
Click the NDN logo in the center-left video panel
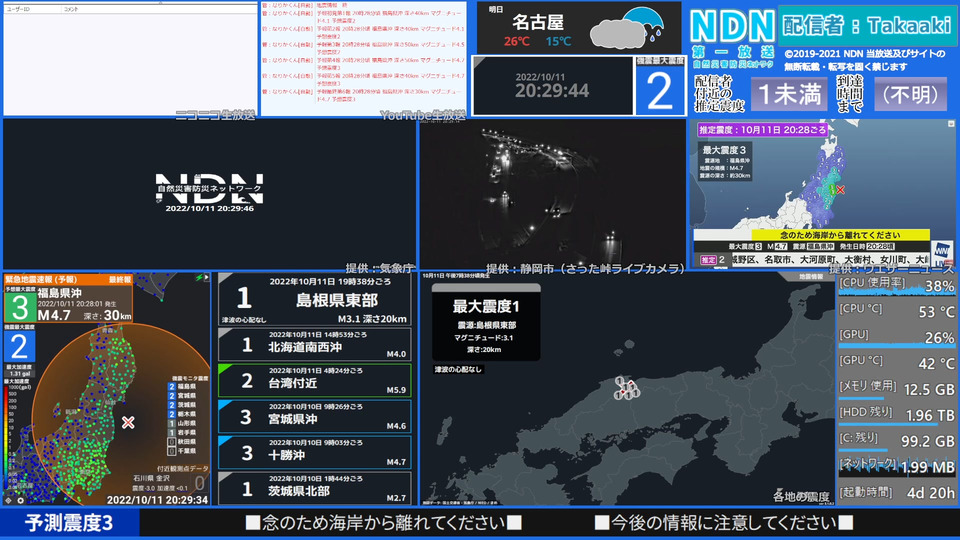[209, 188]
